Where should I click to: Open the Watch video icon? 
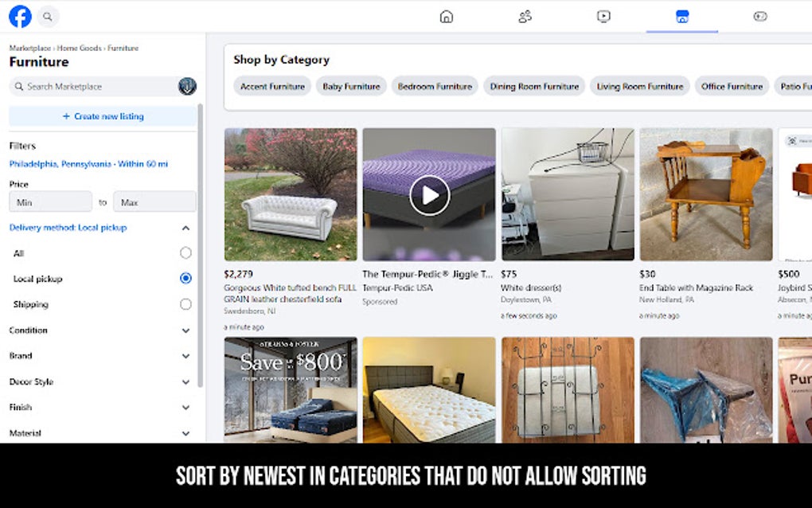coord(603,17)
